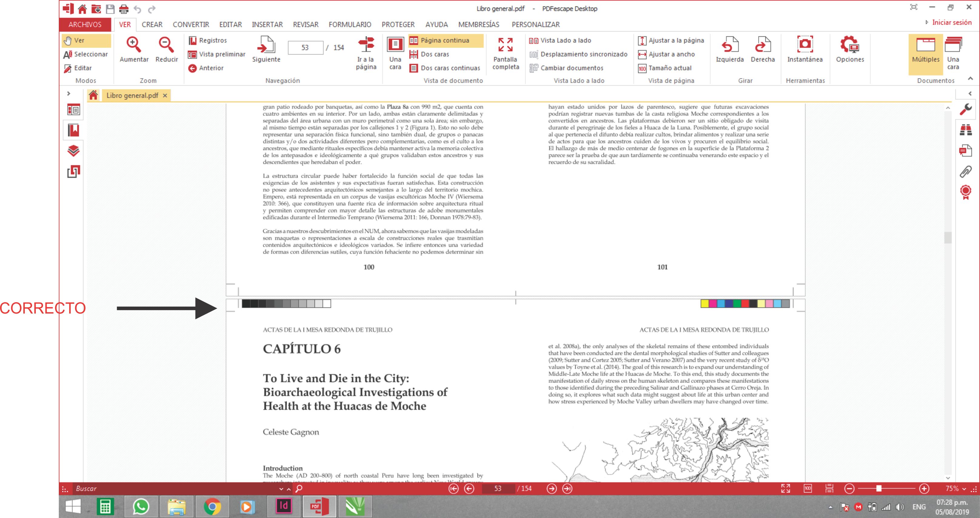Viewport: 980px width, 518px height.
Task: Select Dos caras view
Action: pos(429,55)
